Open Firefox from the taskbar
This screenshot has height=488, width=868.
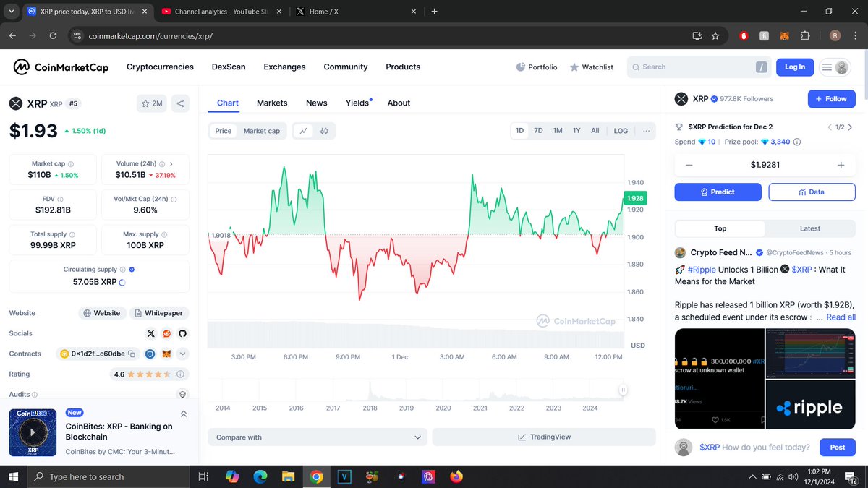coord(456,476)
